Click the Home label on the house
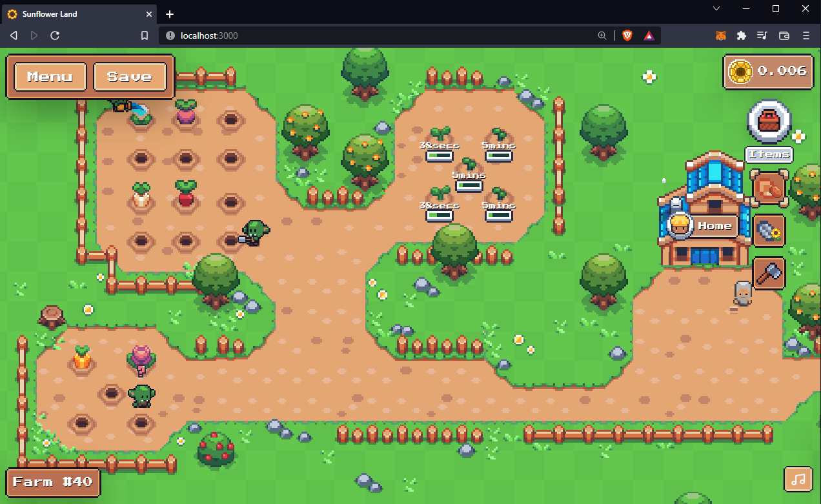 (x=715, y=226)
